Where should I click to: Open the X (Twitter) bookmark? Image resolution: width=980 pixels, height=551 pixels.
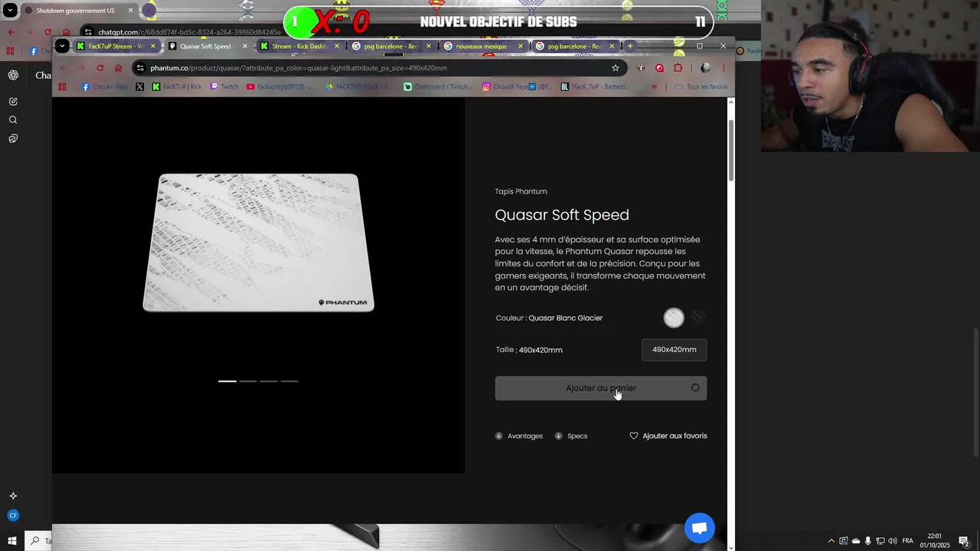click(139, 86)
